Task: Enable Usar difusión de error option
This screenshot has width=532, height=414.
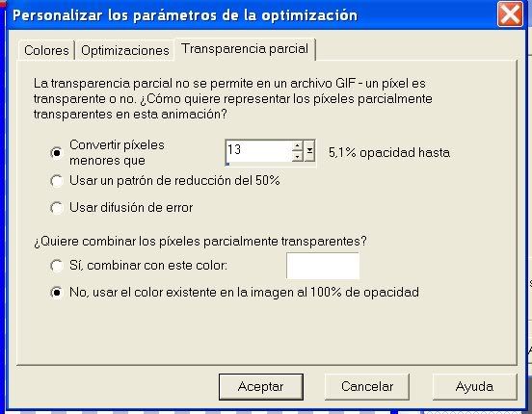Action: (56, 208)
